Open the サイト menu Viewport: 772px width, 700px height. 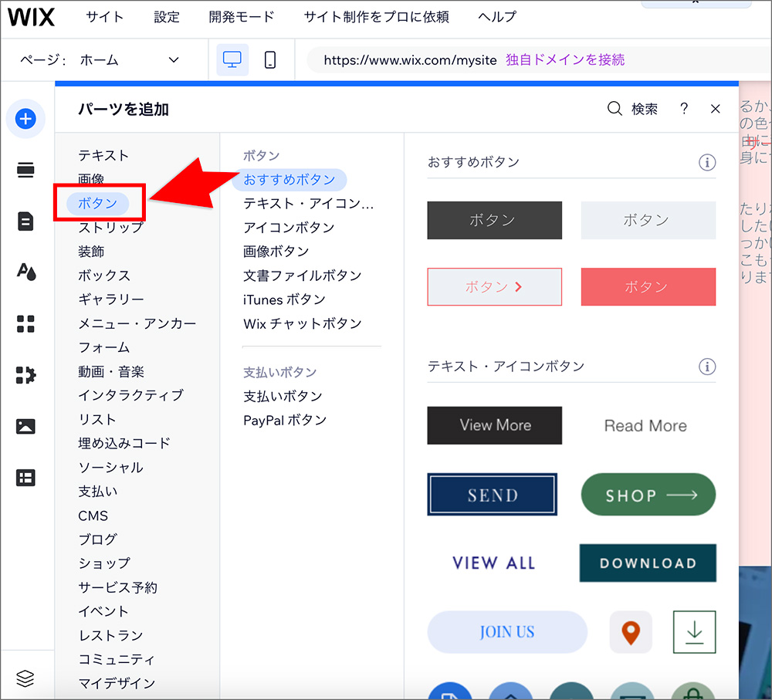[x=104, y=17]
